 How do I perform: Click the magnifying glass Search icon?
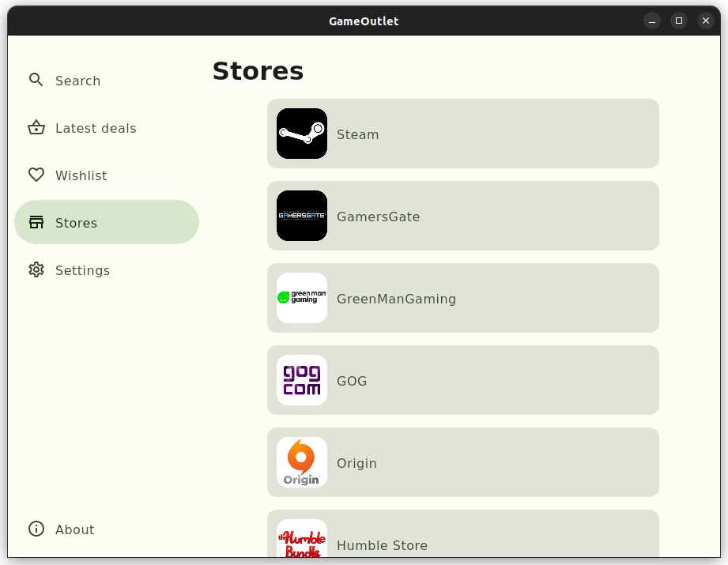(x=36, y=80)
